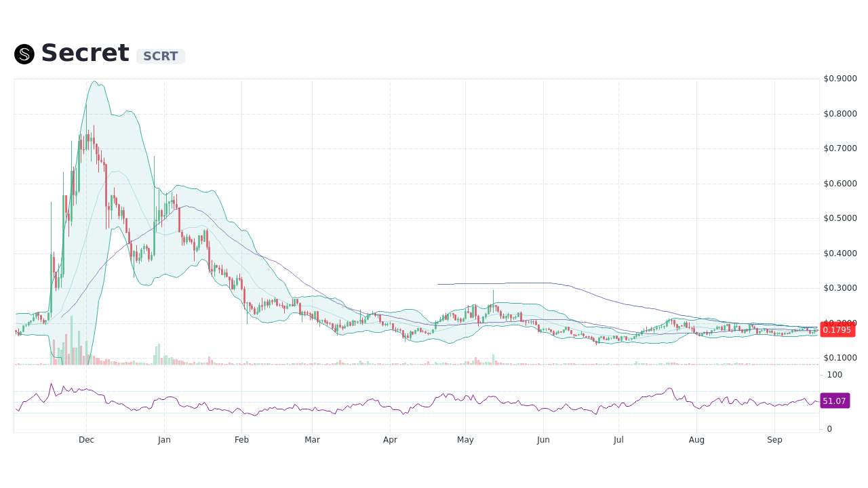Click the $0.7000 price axis label
Screen dimensions: 868x488
click(x=840, y=148)
